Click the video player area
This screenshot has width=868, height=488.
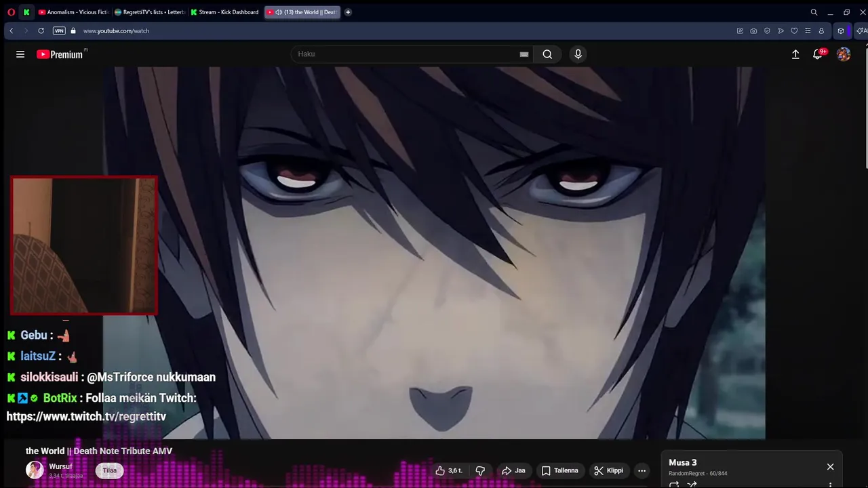tap(434, 253)
